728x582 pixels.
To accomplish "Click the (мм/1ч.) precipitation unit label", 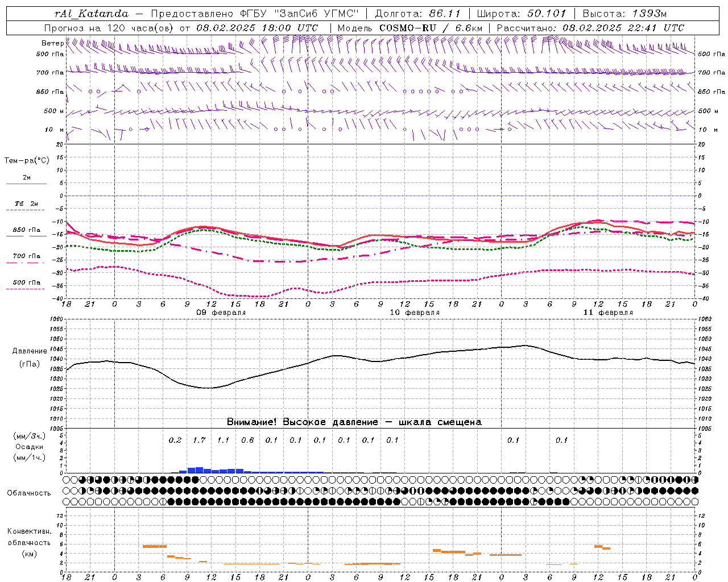I will click(x=30, y=458).
